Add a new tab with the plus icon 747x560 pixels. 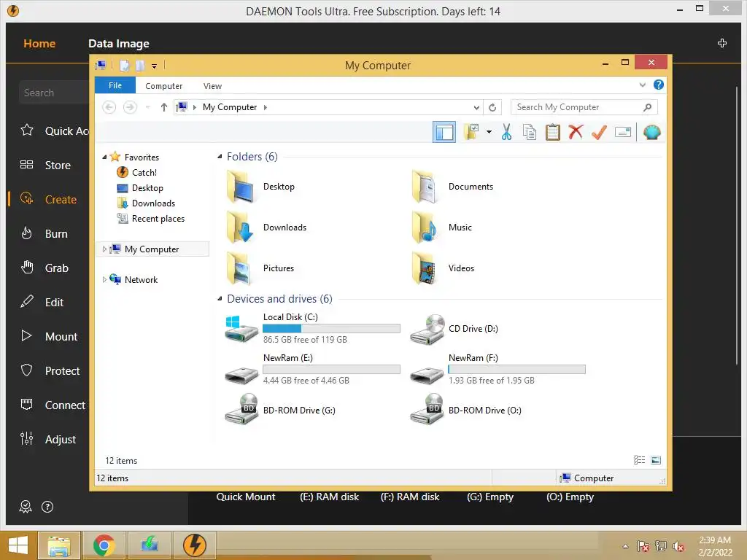721,43
